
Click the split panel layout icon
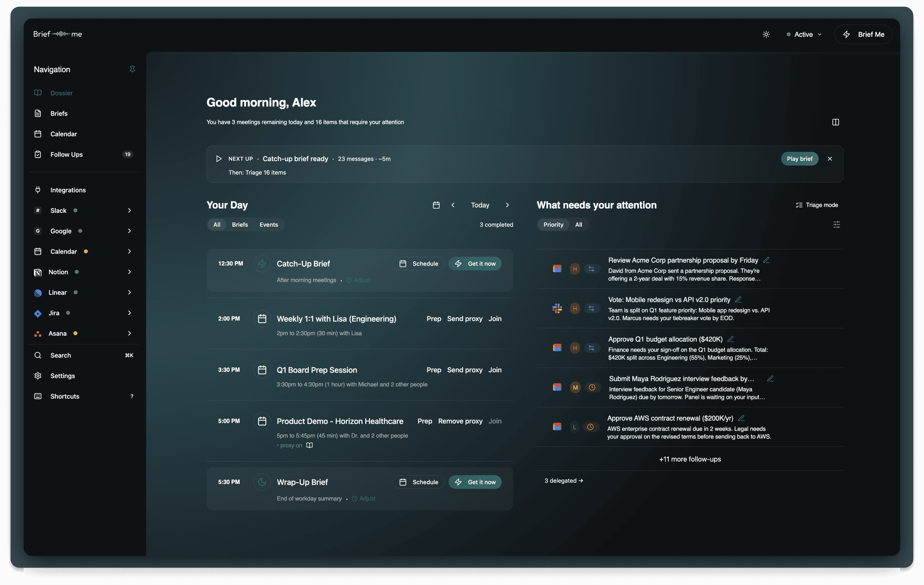(835, 122)
